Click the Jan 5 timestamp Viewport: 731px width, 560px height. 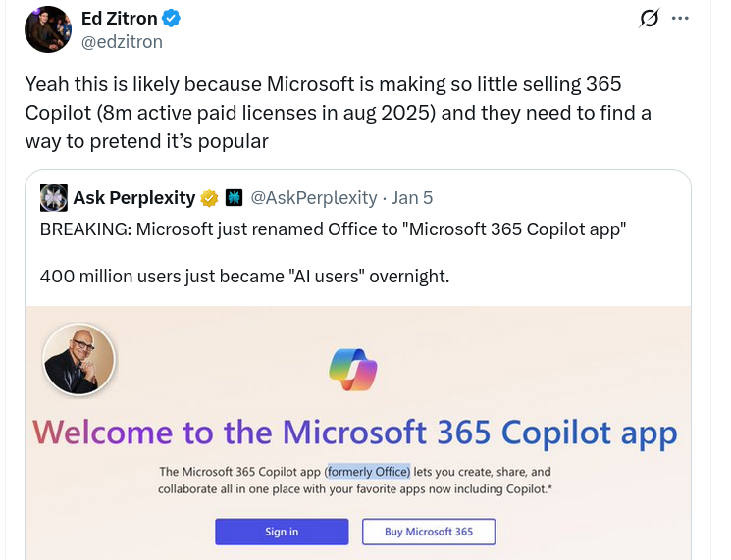[412, 198]
